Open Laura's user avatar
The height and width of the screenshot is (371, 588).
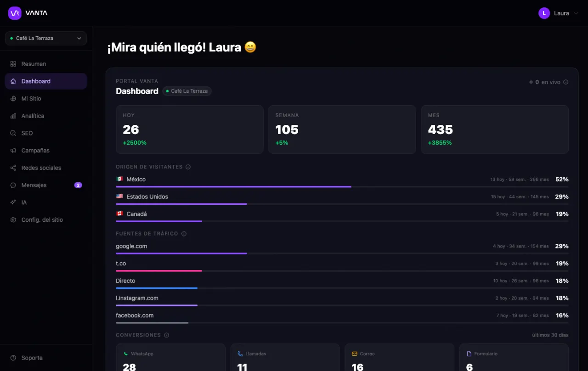[544, 13]
